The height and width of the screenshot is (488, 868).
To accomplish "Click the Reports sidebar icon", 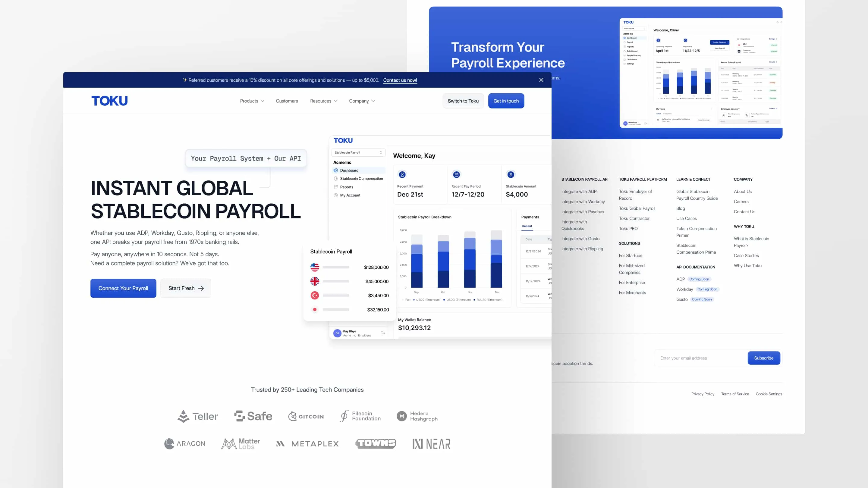I will tap(336, 187).
